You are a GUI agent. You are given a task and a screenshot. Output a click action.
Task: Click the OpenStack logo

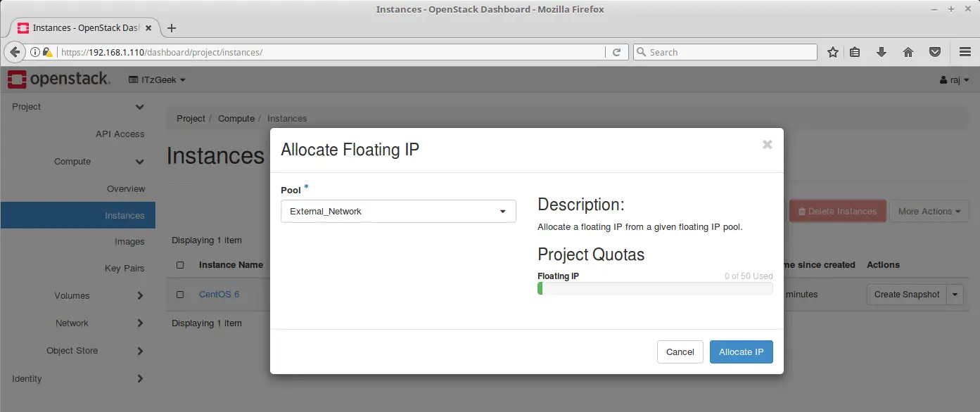pos(59,79)
